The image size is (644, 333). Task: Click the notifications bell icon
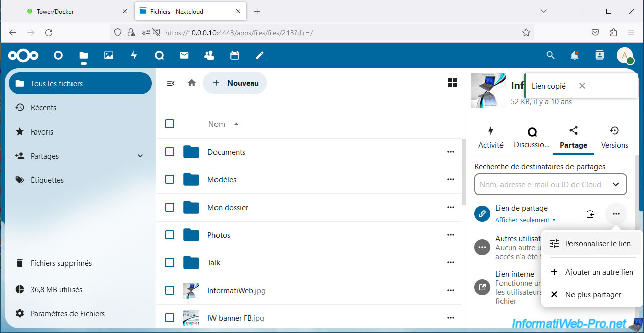click(575, 55)
